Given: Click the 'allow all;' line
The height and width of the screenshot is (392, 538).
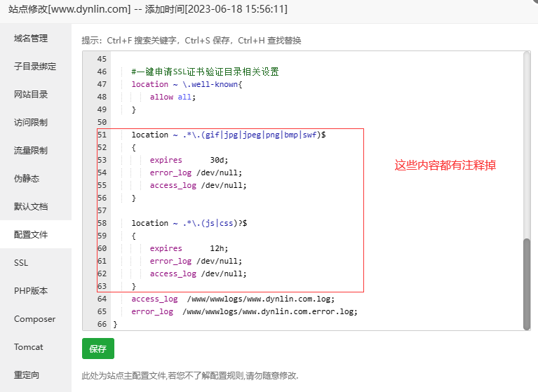Looking at the screenshot, I should (173, 97).
